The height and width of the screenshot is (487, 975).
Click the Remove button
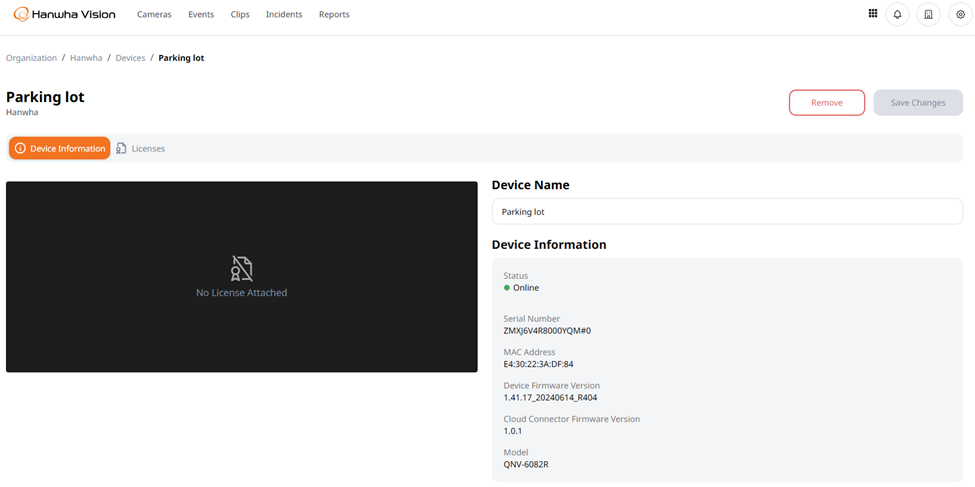[827, 103]
